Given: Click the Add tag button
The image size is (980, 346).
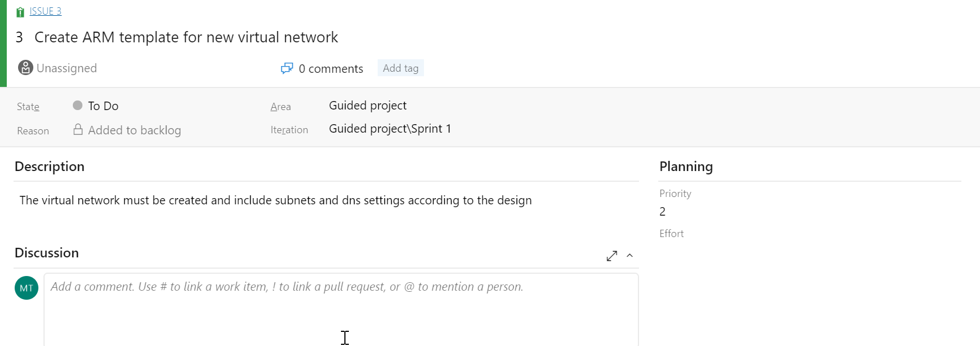Looking at the screenshot, I should [x=401, y=68].
